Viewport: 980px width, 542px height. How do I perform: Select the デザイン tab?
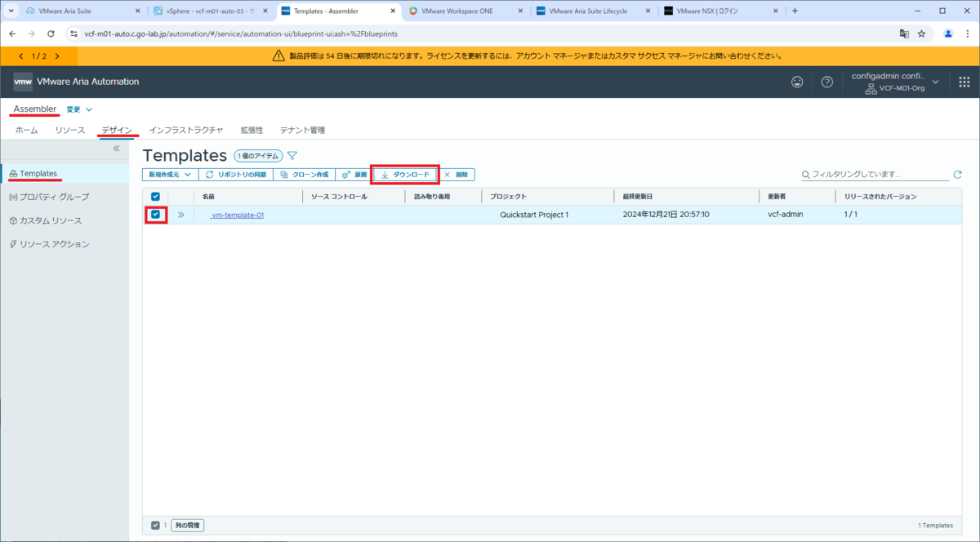click(x=117, y=130)
